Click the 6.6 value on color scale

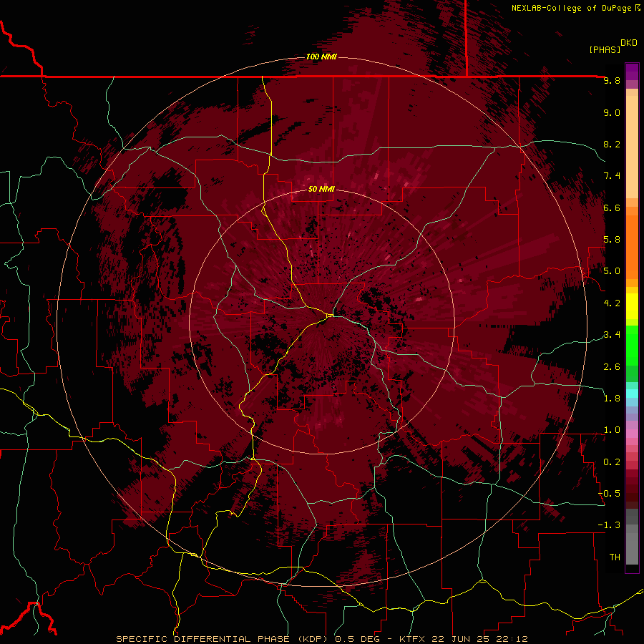tap(612, 208)
